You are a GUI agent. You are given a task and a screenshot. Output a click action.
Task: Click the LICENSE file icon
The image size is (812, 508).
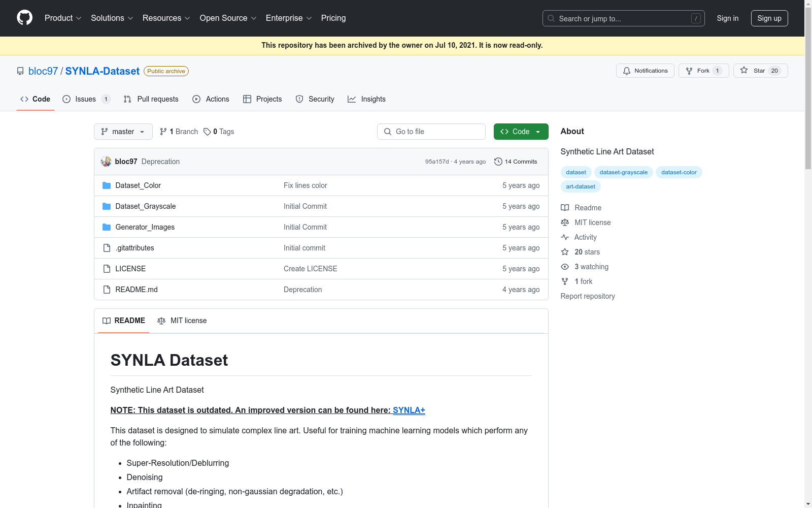pos(107,269)
